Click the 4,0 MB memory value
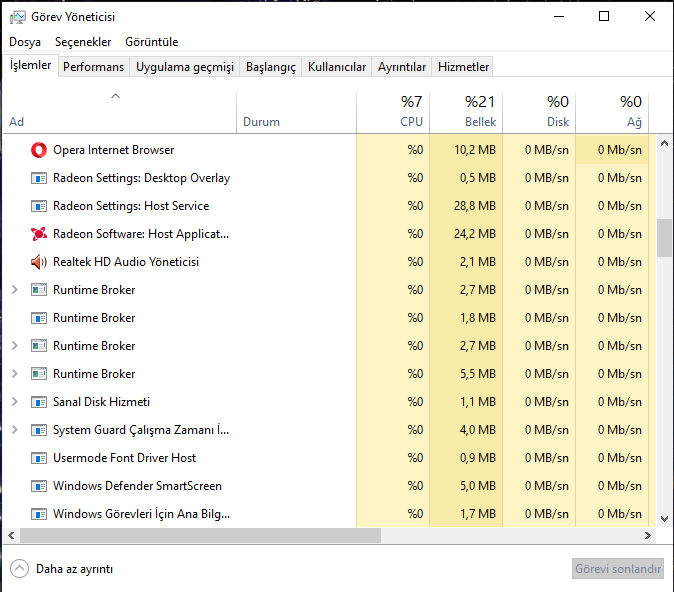 478,430
